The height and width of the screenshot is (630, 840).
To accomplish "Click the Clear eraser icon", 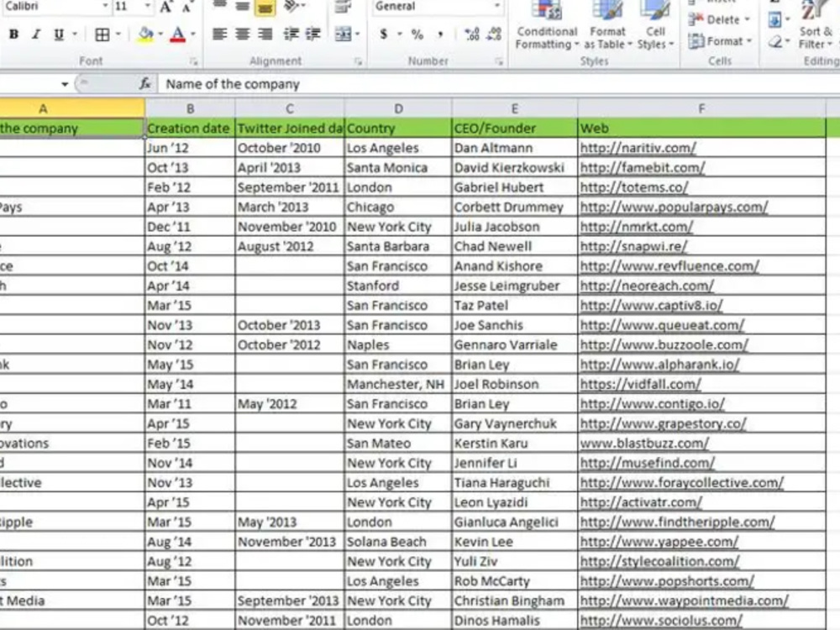I will tap(775, 41).
